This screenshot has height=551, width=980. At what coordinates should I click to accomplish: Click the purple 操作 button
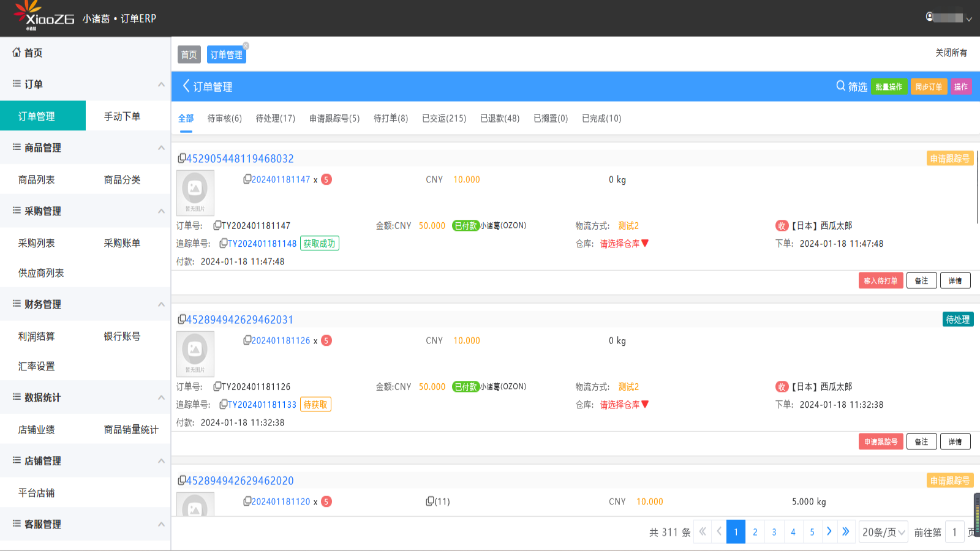[961, 87]
